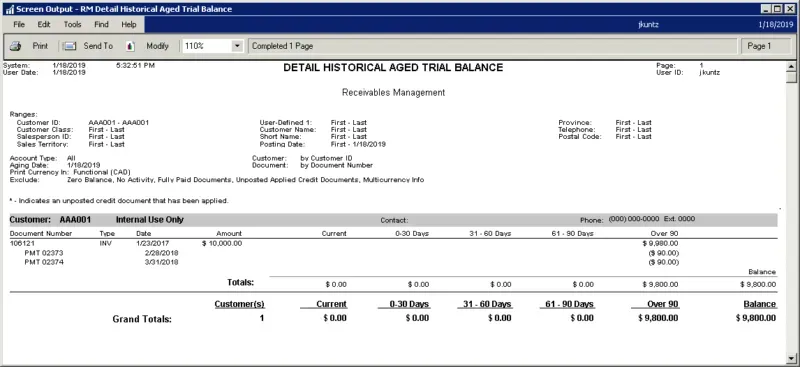Open the Help menu

tap(129, 25)
